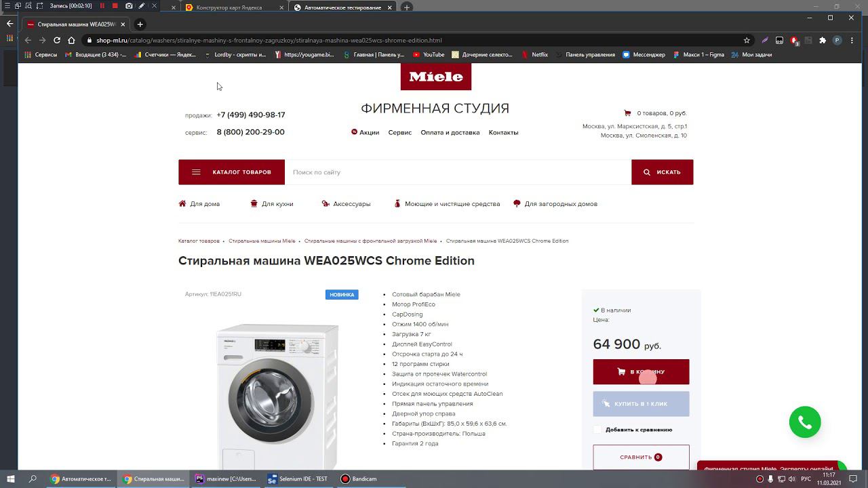Viewport: 868px width, 488px height.
Task: Open the maxinew PhpStorm taskbar item
Action: pos(226,479)
